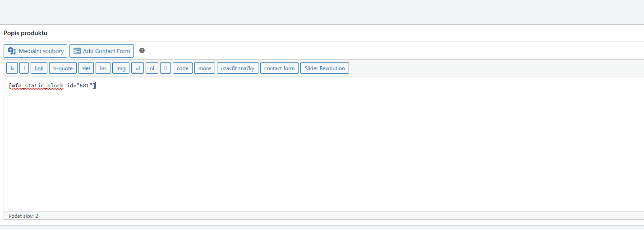Screen dimensions: 644x230
Task: Insert bold tag with b button
Action: pyautogui.click(x=12, y=68)
